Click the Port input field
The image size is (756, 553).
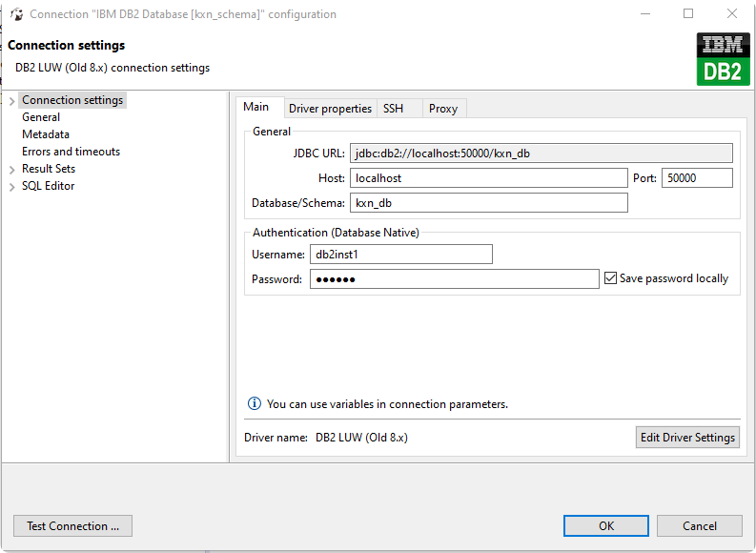pyautogui.click(x=697, y=178)
